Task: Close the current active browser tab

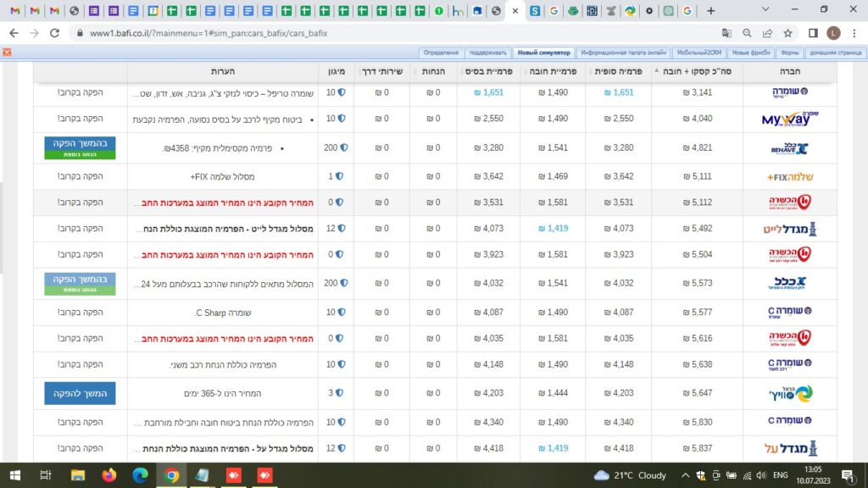Action: 515,10
